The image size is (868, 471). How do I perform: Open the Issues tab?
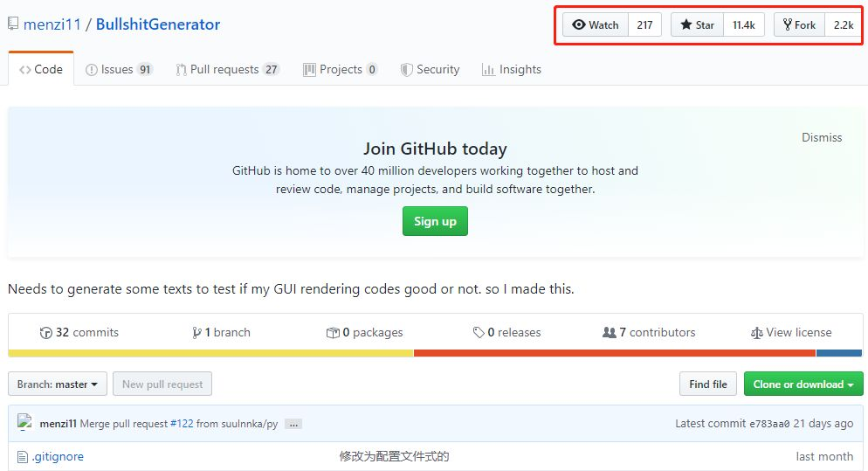pos(119,69)
